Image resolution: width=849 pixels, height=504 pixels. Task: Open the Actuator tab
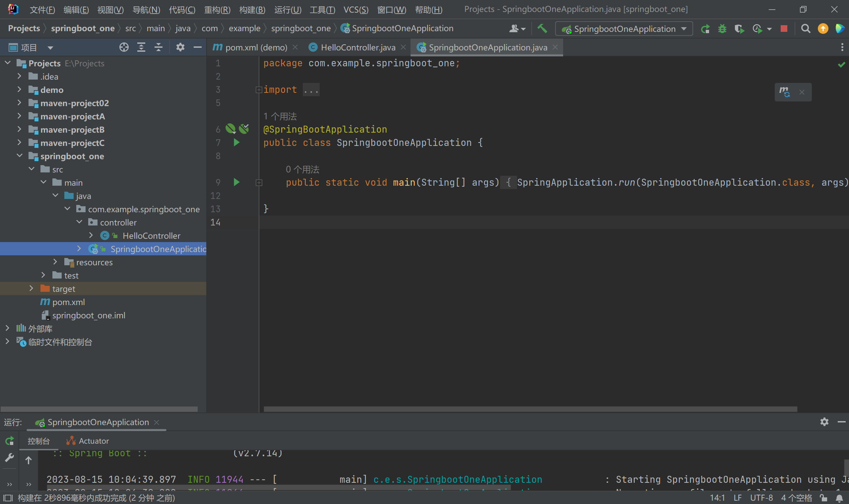(x=88, y=441)
